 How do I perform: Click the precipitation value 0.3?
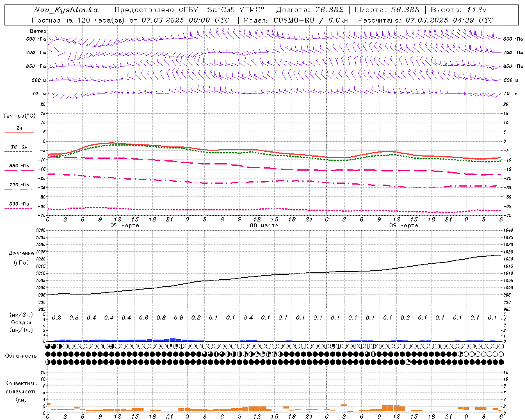pyautogui.click(x=74, y=317)
